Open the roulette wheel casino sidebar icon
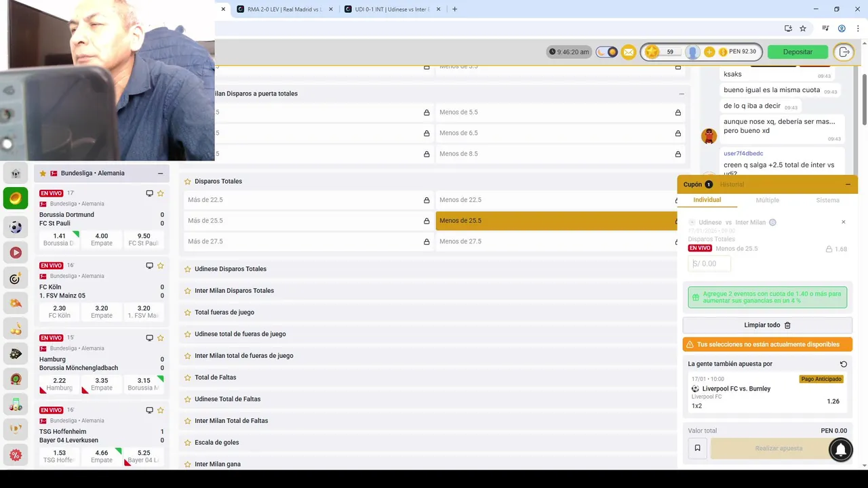 [x=16, y=379]
